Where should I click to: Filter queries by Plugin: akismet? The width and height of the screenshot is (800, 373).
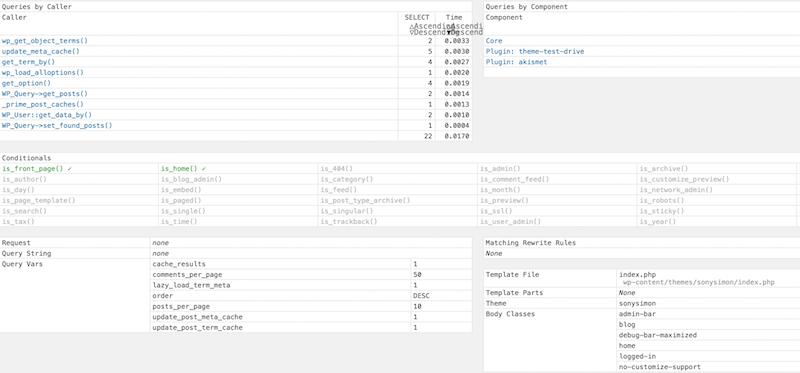pyautogui.click(x=516, y=62)
